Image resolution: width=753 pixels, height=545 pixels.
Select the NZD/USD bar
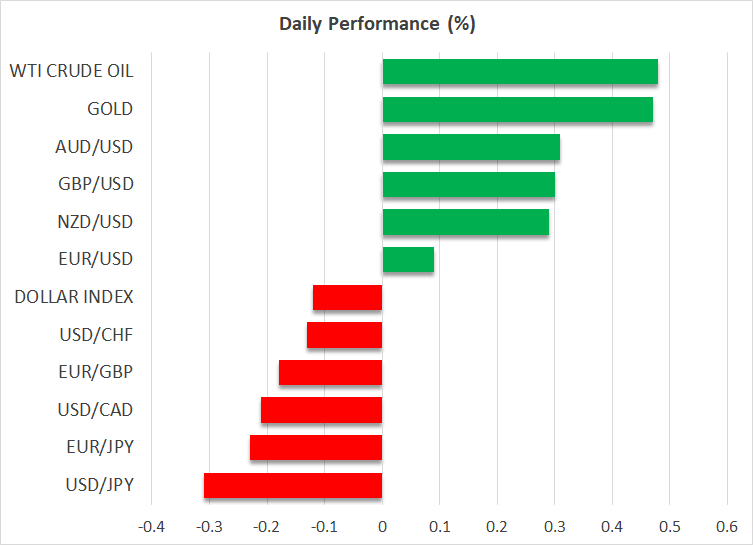465,222
